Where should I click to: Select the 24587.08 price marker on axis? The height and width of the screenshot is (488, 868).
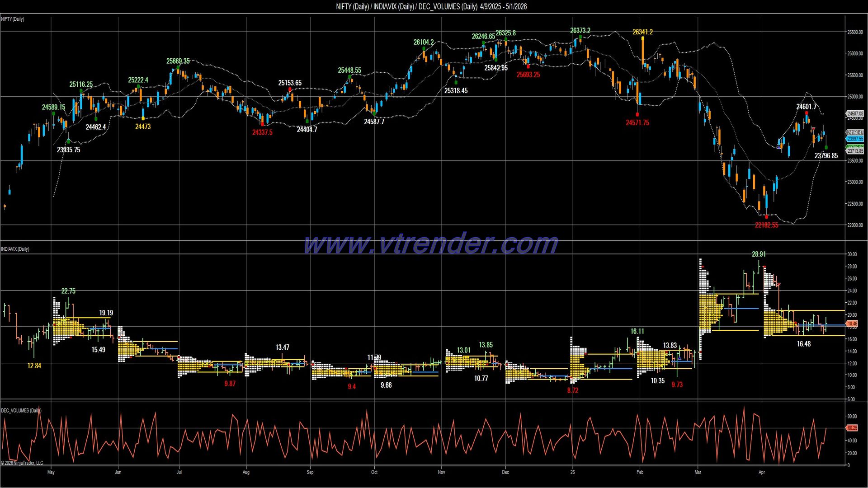[855, 114]
